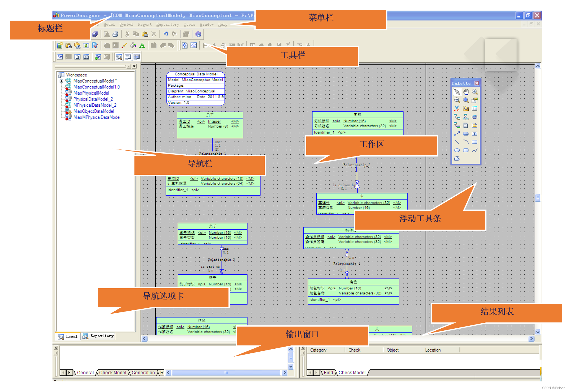This screenshot has width=569, height=392.
Task: Select the Entity tool in the Palette
Action: (x=475, y=109)
